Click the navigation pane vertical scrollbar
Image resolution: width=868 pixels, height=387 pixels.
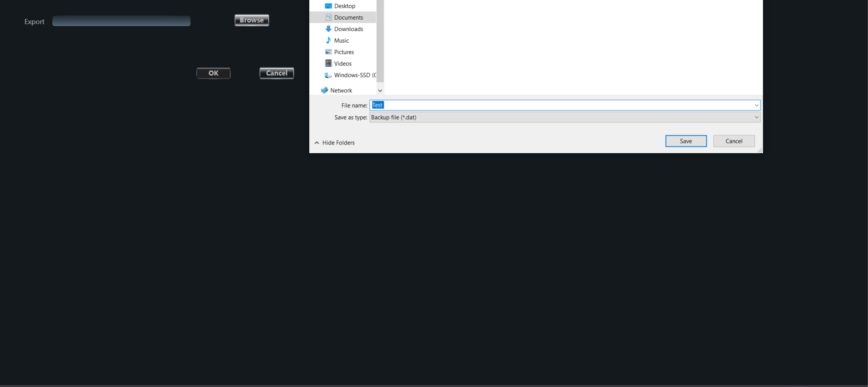click(380, 43)
